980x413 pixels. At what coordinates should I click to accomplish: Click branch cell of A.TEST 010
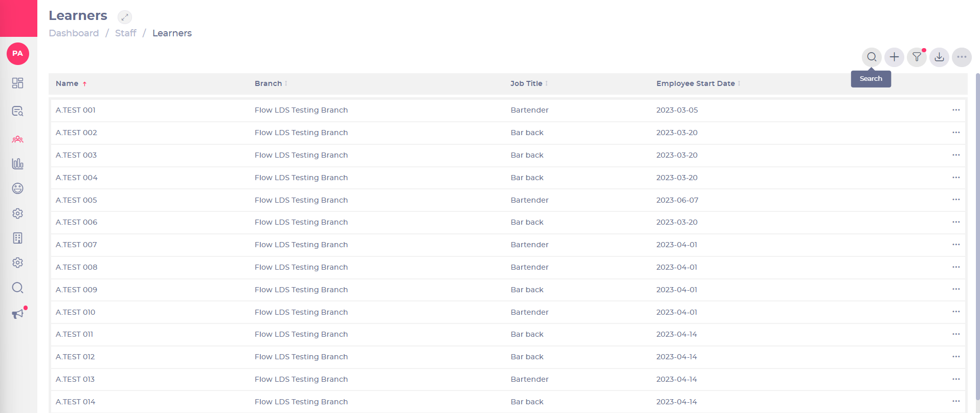coord(301,312)
